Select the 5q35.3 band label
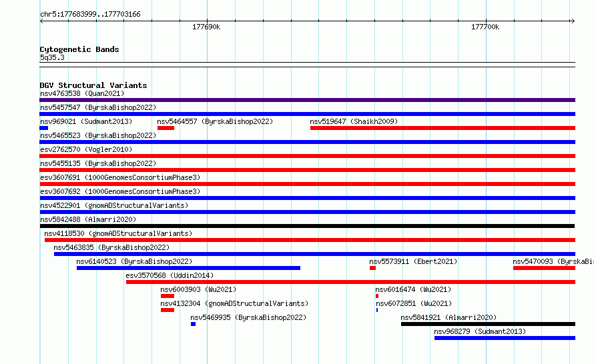 pyautogui.click(x=52, y=57)
